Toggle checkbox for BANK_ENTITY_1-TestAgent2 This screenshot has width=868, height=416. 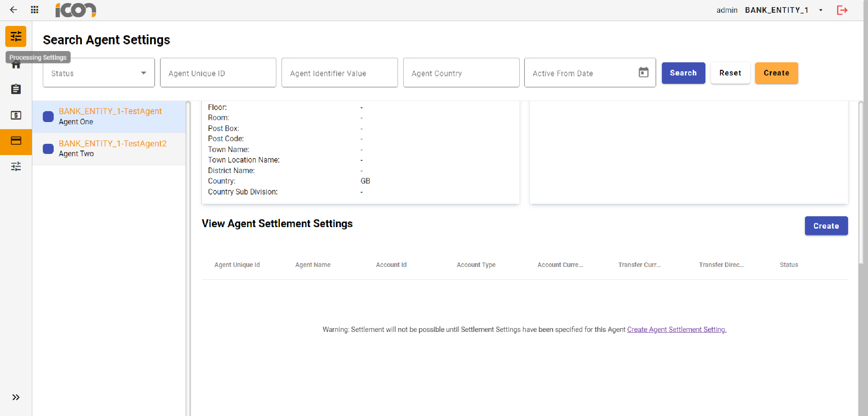pos(48,149)
